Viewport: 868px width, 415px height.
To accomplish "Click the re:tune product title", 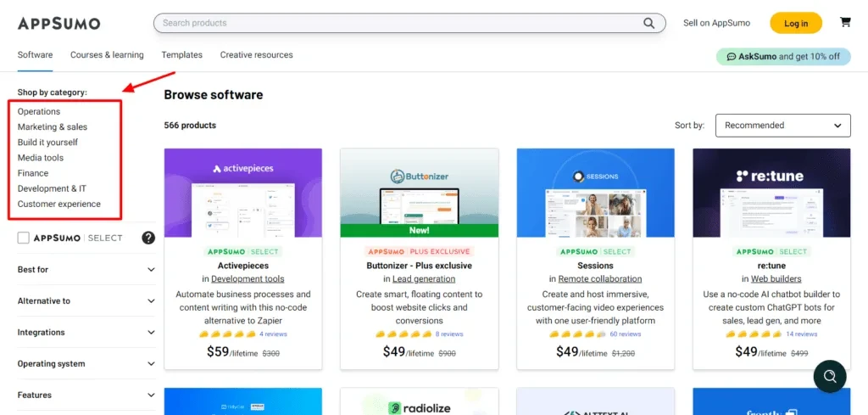I will (771, 266).
